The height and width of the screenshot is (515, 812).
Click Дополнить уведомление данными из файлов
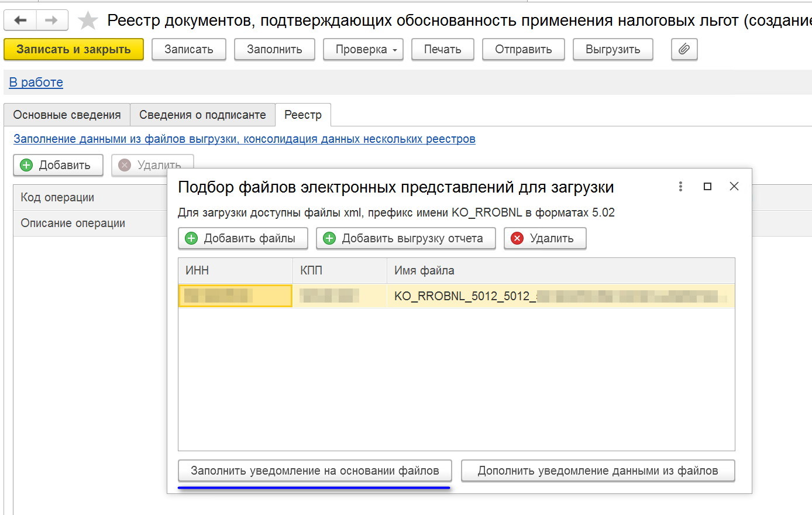click(x=597, y=471)
